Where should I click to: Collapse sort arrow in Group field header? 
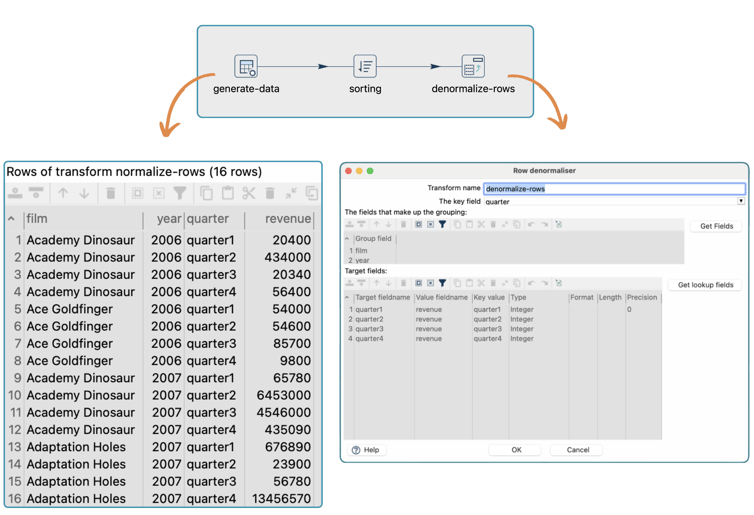348,239
